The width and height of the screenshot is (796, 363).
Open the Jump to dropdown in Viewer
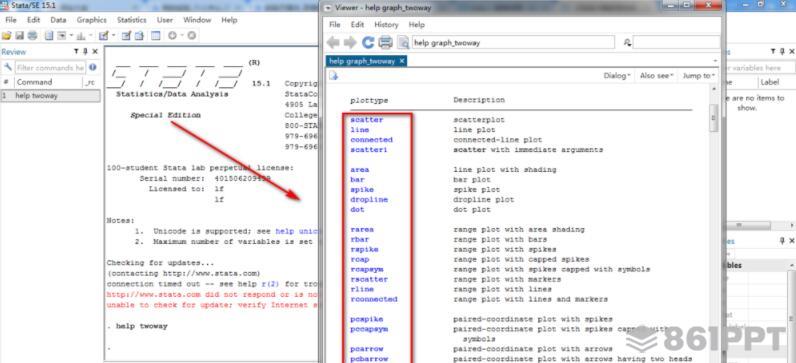(x=699, y=76)
